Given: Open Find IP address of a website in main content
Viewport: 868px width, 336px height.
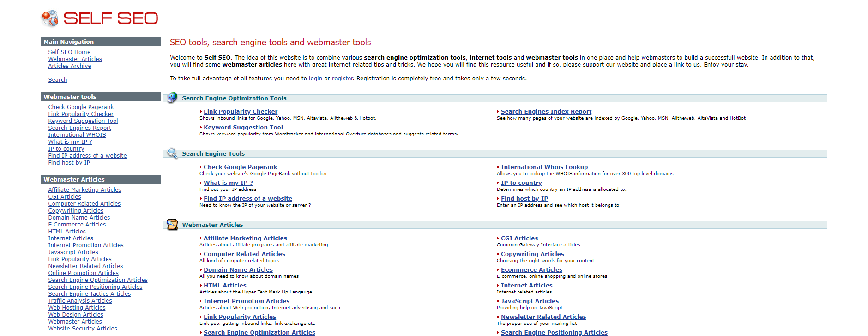Looking at the screenshot, I should (x=248, y=199).
